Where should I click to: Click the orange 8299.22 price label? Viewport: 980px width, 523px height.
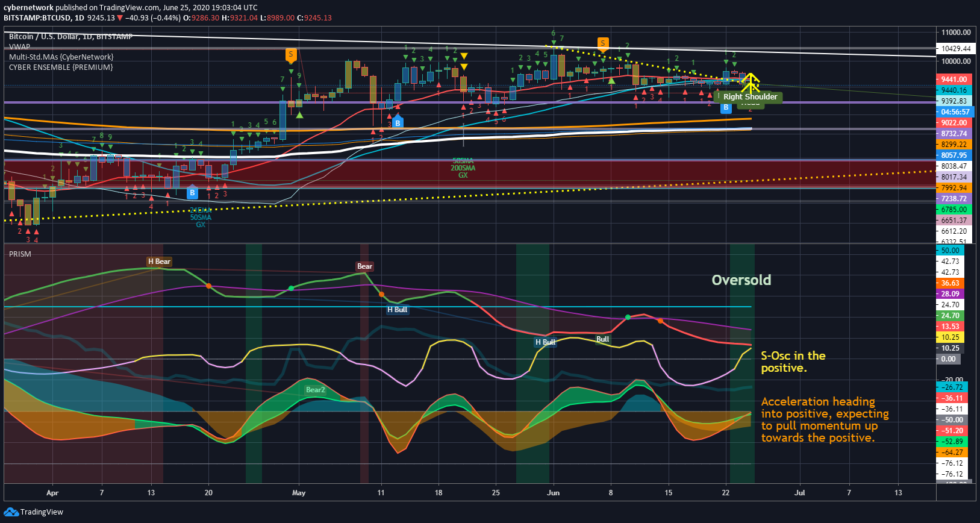point(954,144)
